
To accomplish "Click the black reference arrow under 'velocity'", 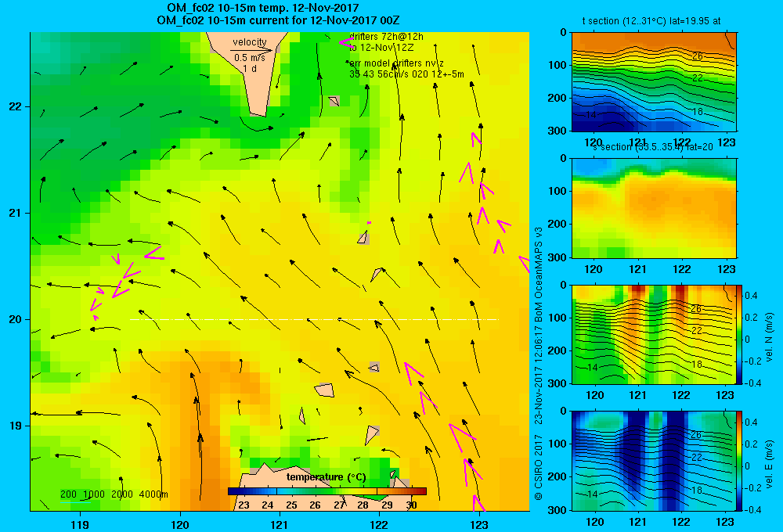I will click(x=251, y=50).
